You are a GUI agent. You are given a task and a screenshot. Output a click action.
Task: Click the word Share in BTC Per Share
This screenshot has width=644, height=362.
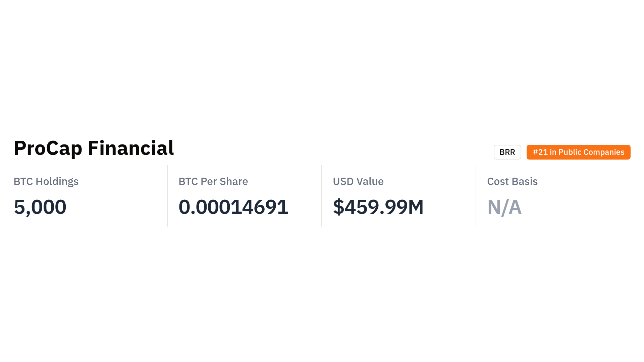coord(233,181)
